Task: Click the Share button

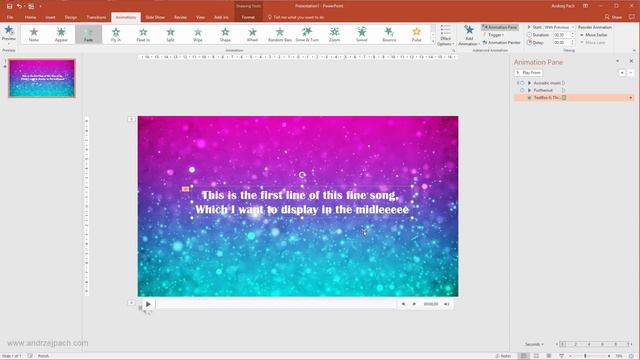Action: point(613,17)
